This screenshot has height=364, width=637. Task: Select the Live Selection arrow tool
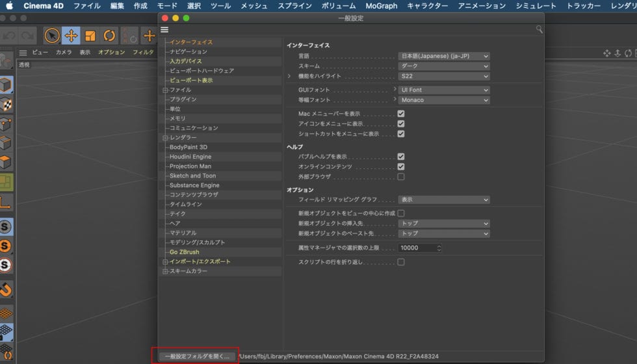click(x=52, y=36)
